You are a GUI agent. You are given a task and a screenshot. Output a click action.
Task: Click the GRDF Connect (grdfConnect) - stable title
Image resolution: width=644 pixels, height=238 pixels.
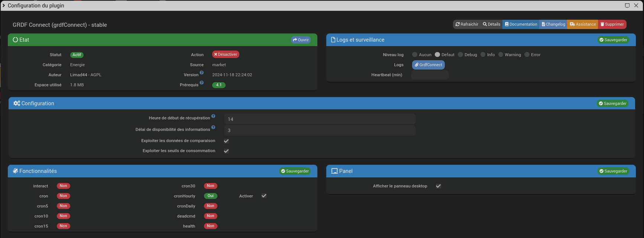(60, 25)
